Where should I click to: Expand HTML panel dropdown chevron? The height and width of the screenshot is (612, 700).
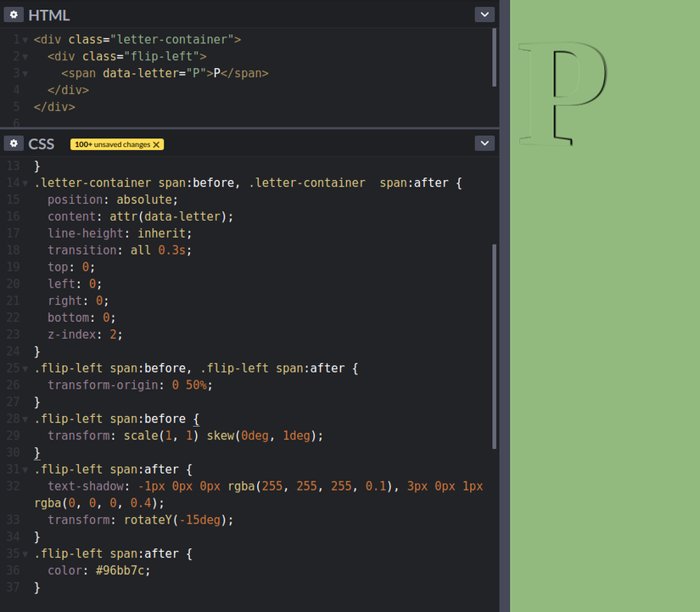click(484, 14)
